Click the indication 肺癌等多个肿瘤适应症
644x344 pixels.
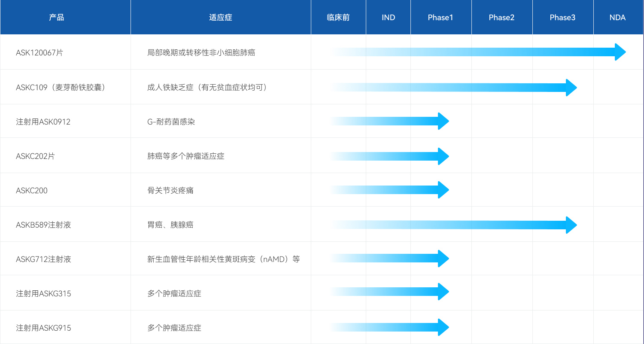(186, 156)
